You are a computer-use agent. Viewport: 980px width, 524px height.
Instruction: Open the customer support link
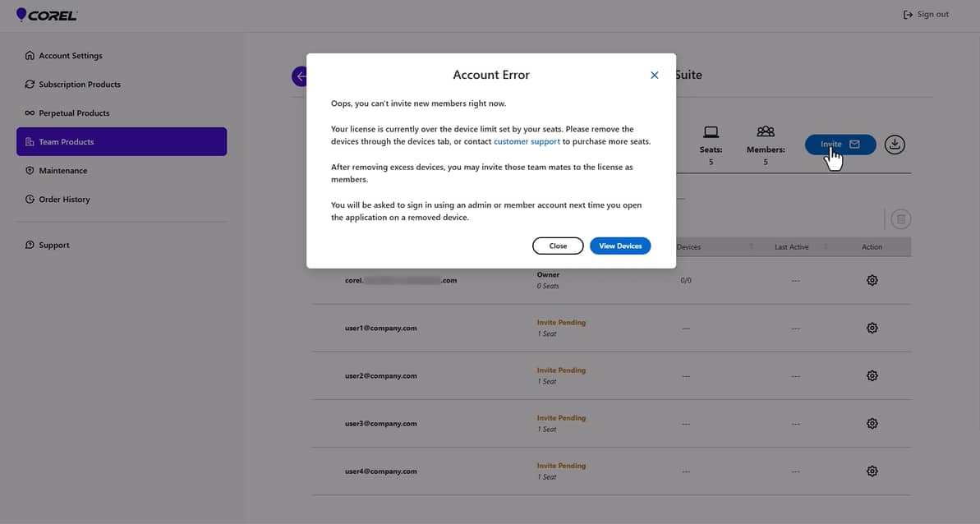click(527, 140)
